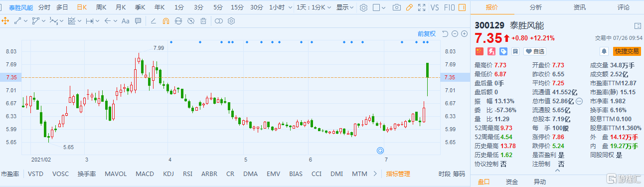This screenshot has width=644, height=187.
Task: Select the crosshair move cursor tool
Action: (5, 21)
